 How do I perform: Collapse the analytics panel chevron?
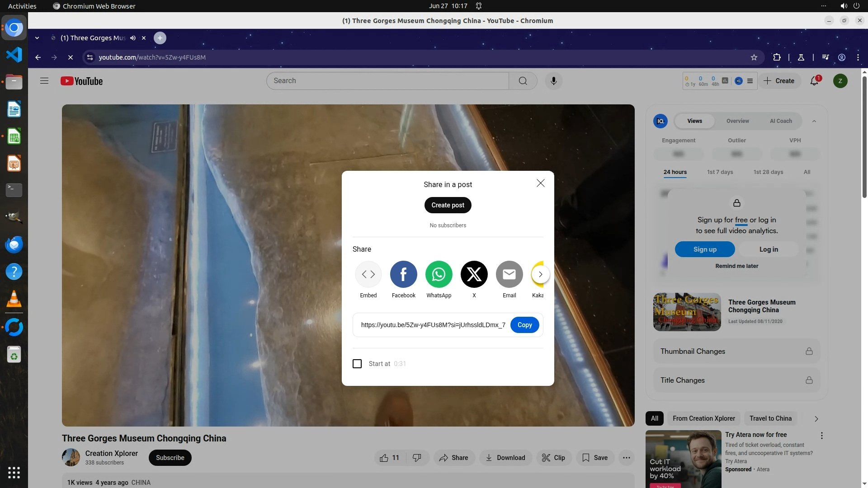(x=814, y=121)
